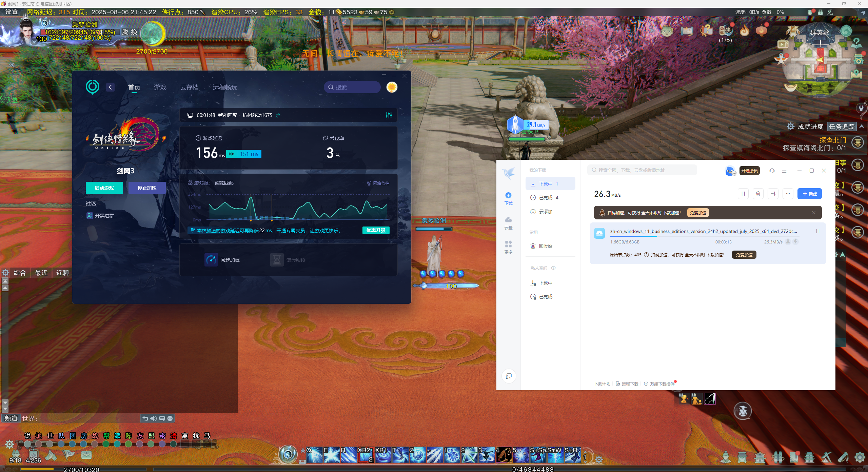Toggle private space visibility eye icon
The height and width of the screenshot is (472, 868).
pos(553,268)
